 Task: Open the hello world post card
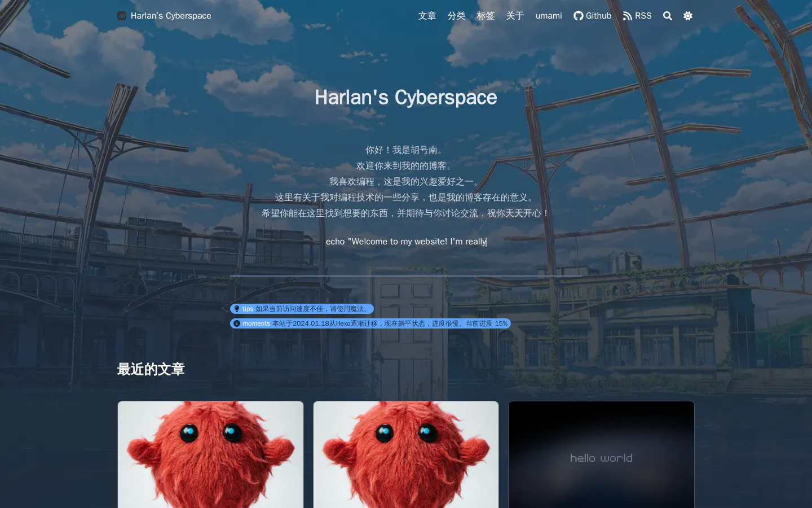click(x=601, y=454)
